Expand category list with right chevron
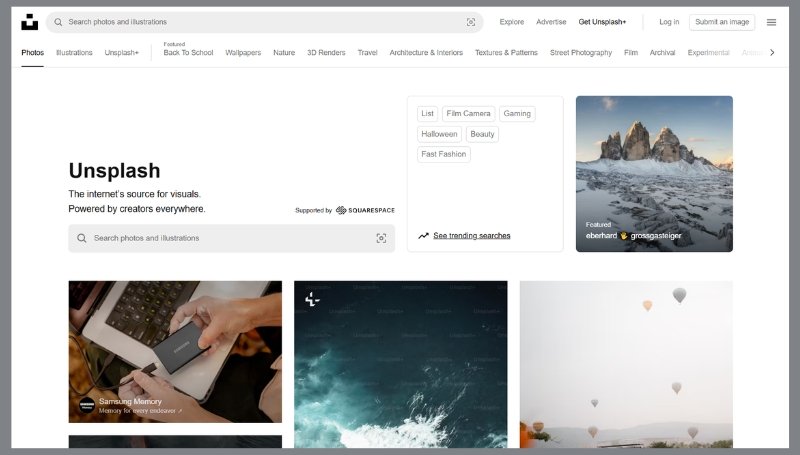800x455 pixels. [x=772, y=53]
